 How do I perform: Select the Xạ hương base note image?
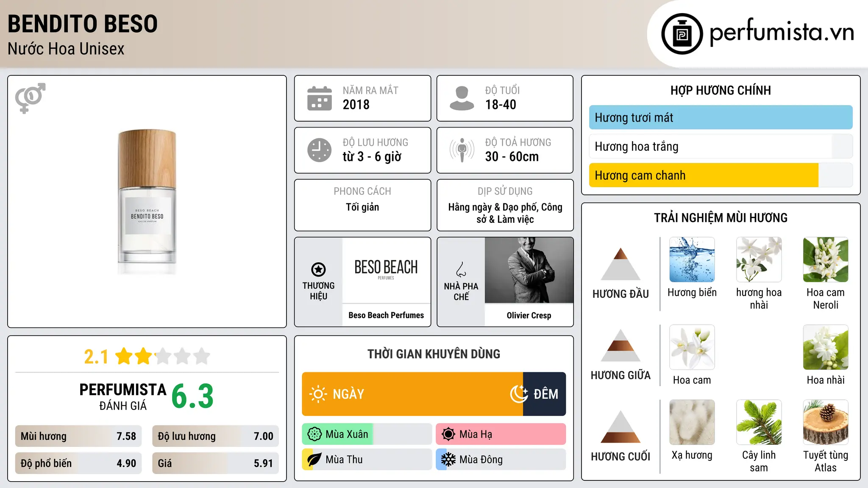tap(692, 422)
